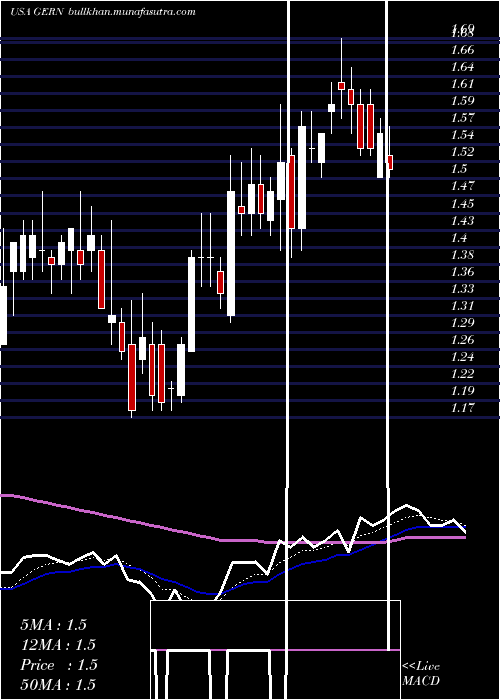The image size is (500, 700).
Task: Click the Price : 1.5 readout
Action: coord(58,665)
